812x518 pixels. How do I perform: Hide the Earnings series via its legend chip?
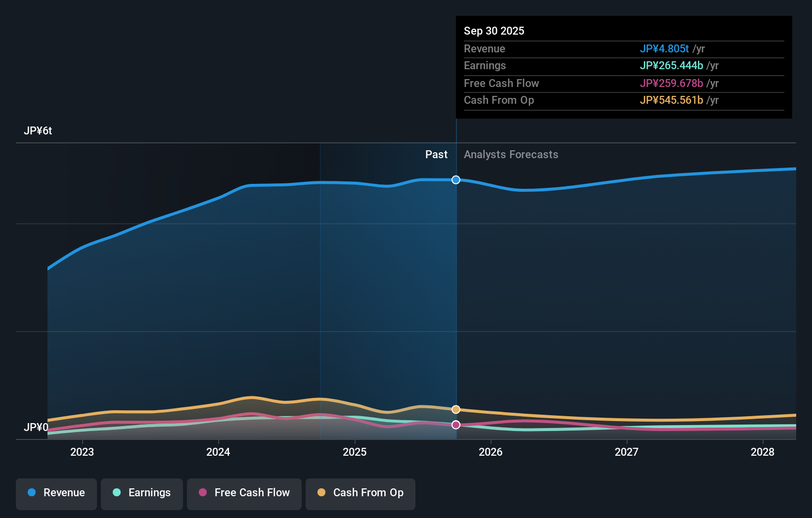click(142, 494)
